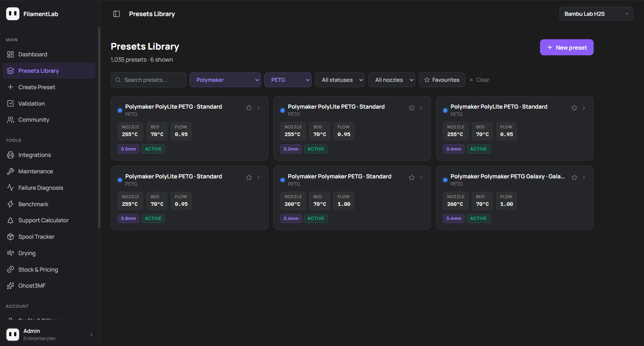Star the Polymaker PETG Galaxy preset
The width and height of the screenshot is (644, 346).
pyautogui.click(x=574, y=177)
